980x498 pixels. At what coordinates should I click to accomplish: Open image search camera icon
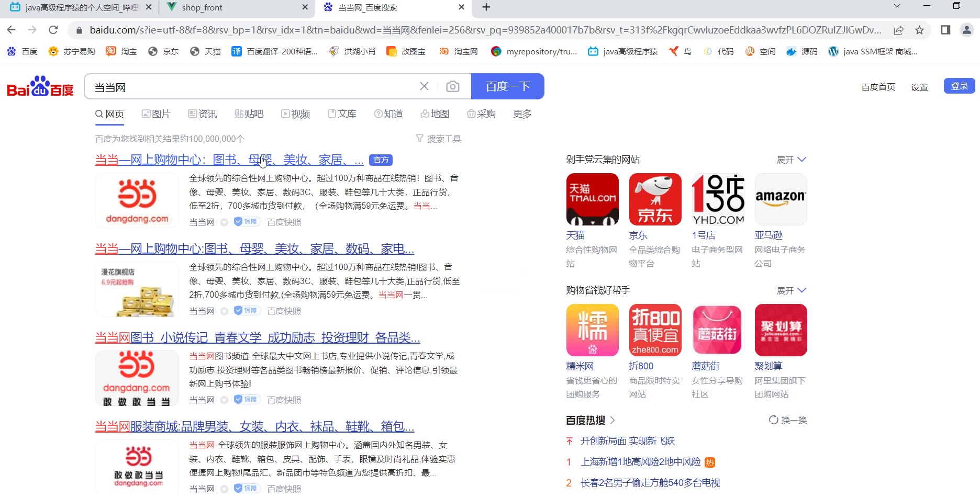coord(453,86)
